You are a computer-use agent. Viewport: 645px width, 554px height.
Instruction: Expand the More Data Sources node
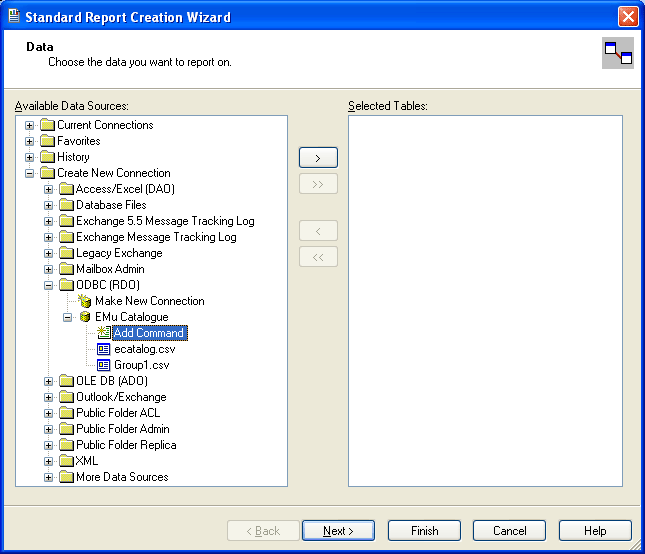point(49,477)
